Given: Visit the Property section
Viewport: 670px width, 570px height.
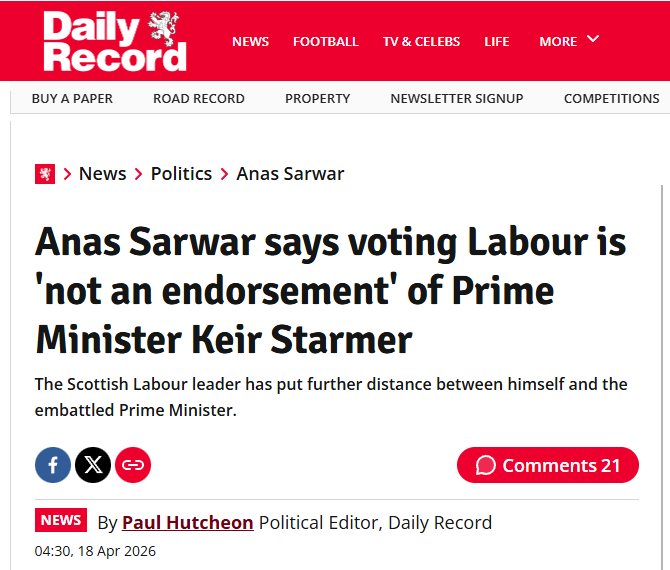Looking at the screenshot, I should click(x=317, y=98).
